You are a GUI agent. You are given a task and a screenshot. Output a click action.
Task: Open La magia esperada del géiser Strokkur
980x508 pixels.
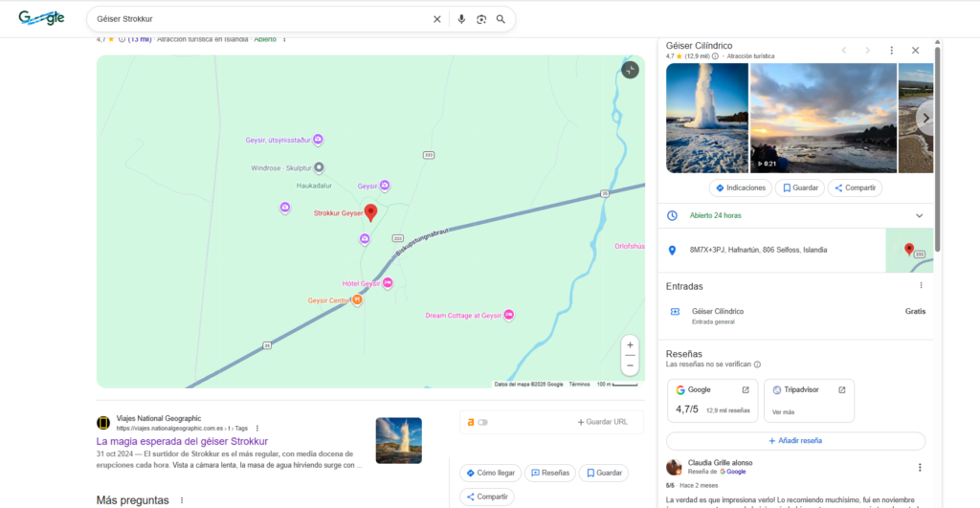point(182,441)
